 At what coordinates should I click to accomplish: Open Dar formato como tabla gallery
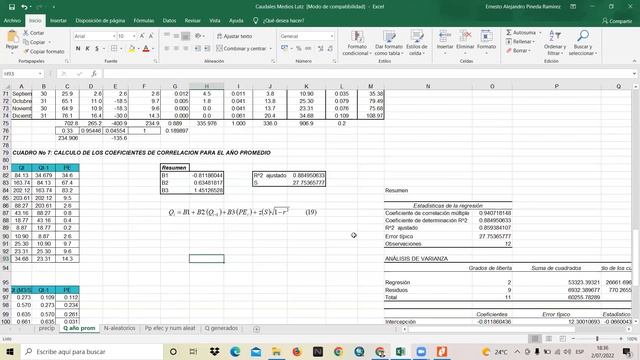pyautogui.click(x=389, y=43)
